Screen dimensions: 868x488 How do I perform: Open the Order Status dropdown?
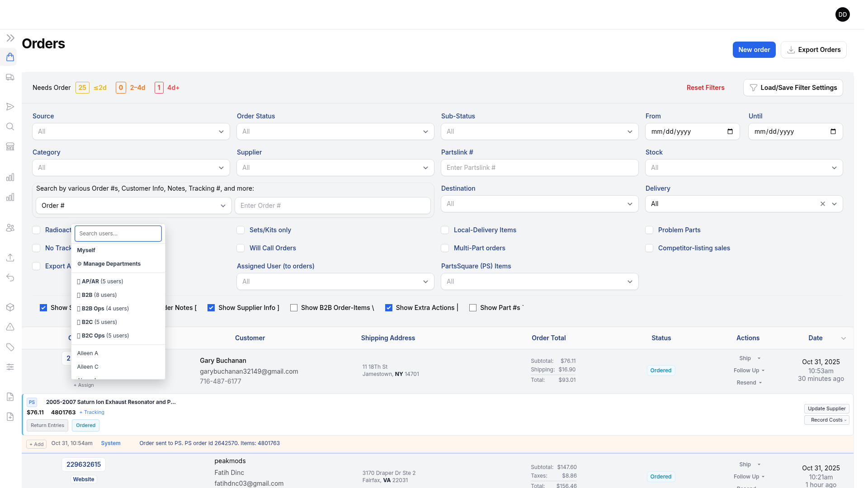pyautogui.click(x=335, y=131)
